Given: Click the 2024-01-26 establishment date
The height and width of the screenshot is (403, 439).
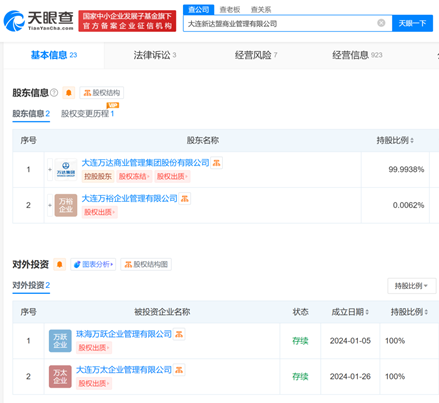Looking at the screenshot, I should [x=350, y=377].
